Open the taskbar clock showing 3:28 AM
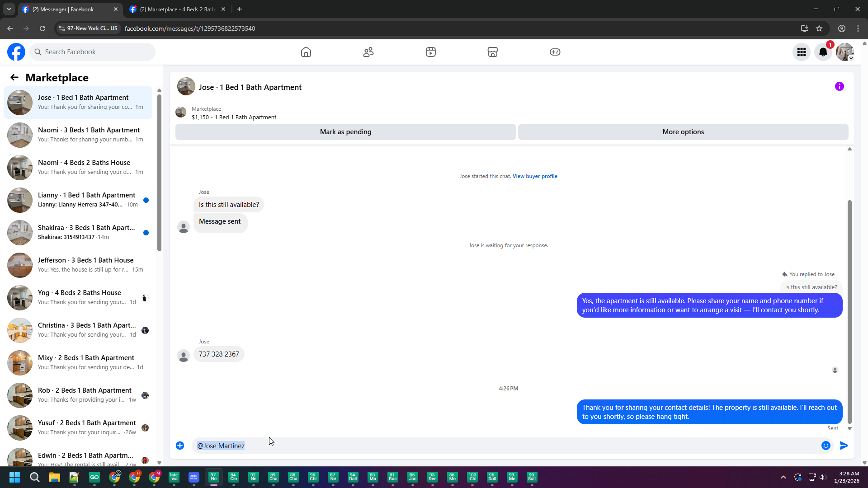This screenshot has width=868, height=488. pyautogui.click(x=847, y=478)
